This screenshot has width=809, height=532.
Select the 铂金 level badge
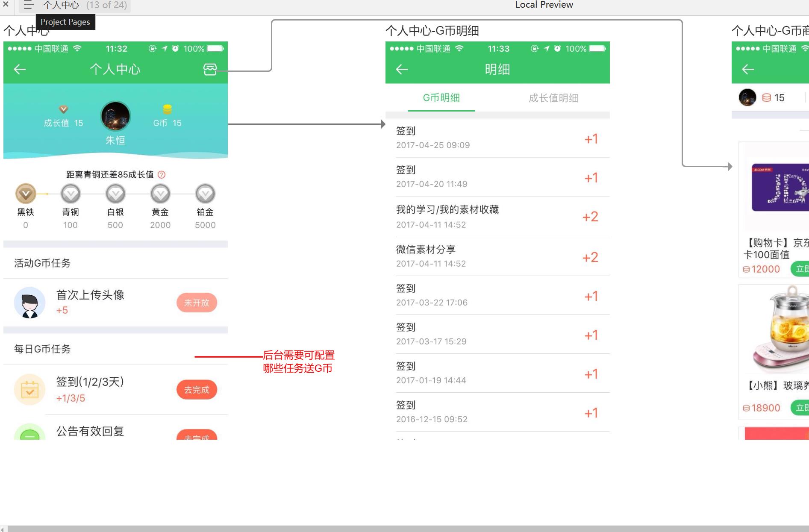click(x=205, y=194)
